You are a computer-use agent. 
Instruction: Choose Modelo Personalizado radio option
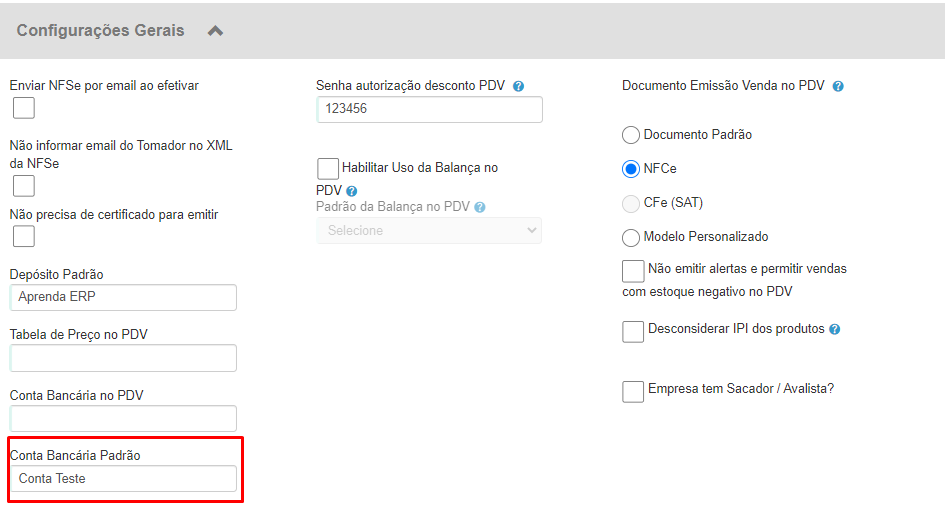click(x=630, y=237)
